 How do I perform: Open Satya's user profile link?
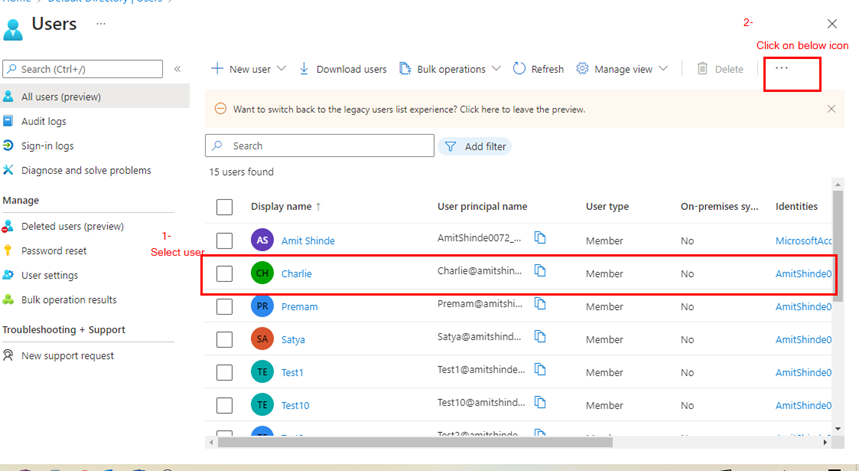(x=293, y=340)
